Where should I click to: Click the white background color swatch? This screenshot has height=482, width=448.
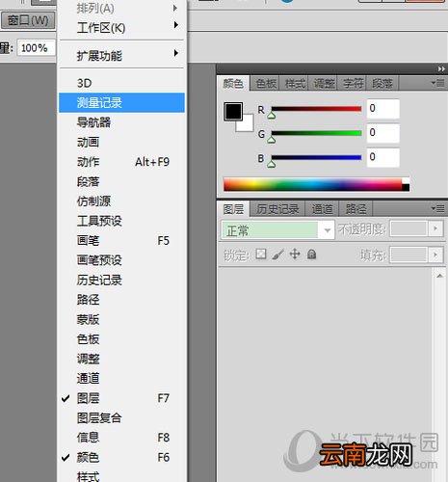point(248,124)
